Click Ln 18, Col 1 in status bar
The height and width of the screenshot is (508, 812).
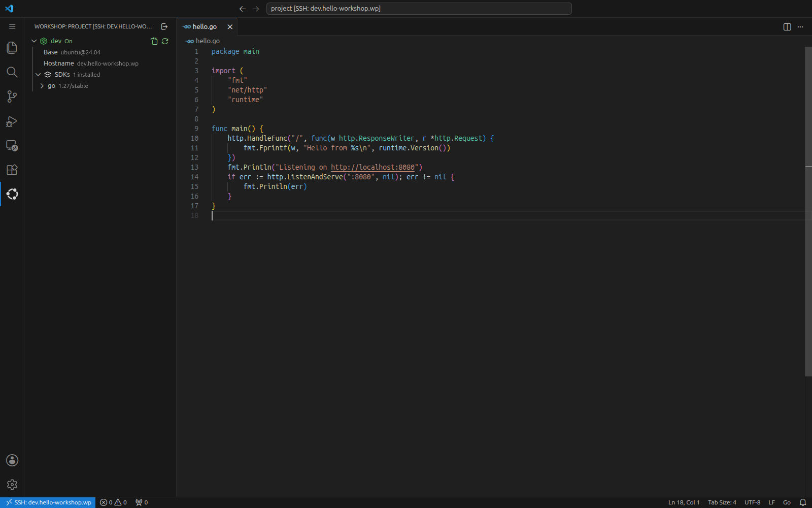[684, 502]
